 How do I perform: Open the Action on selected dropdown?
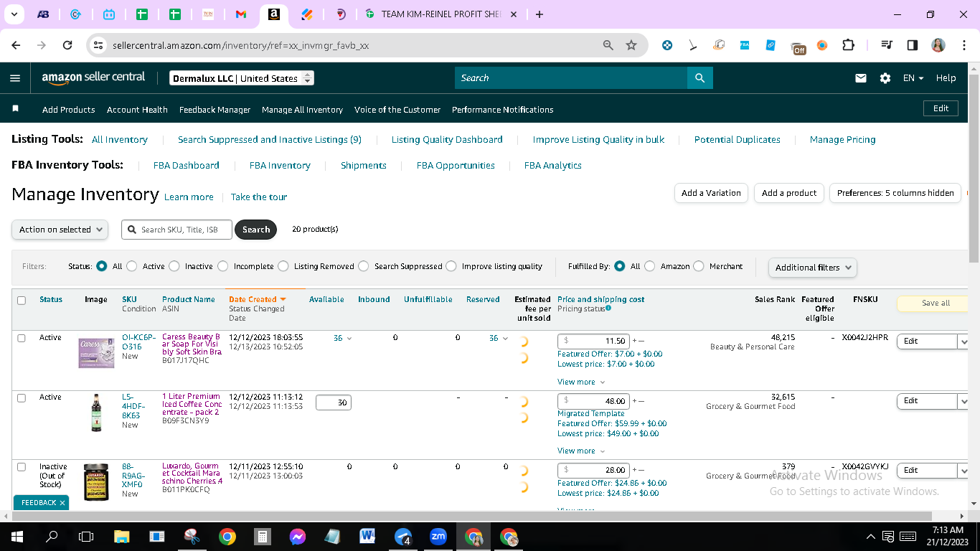pos(60,230)
